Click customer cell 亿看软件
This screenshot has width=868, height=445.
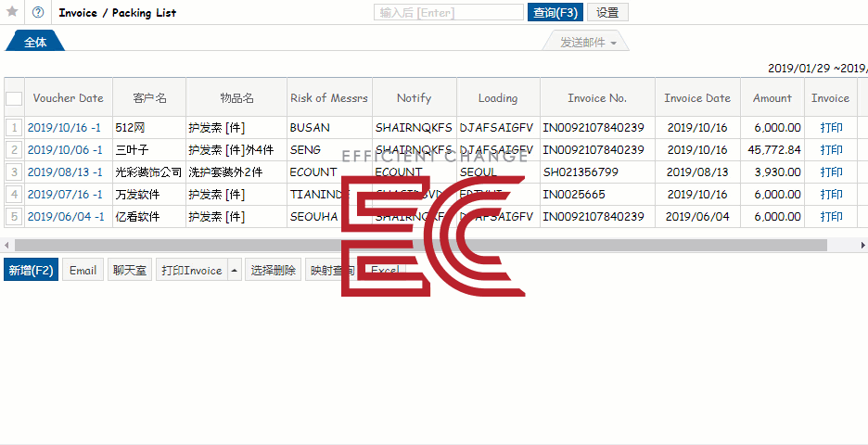149,216
